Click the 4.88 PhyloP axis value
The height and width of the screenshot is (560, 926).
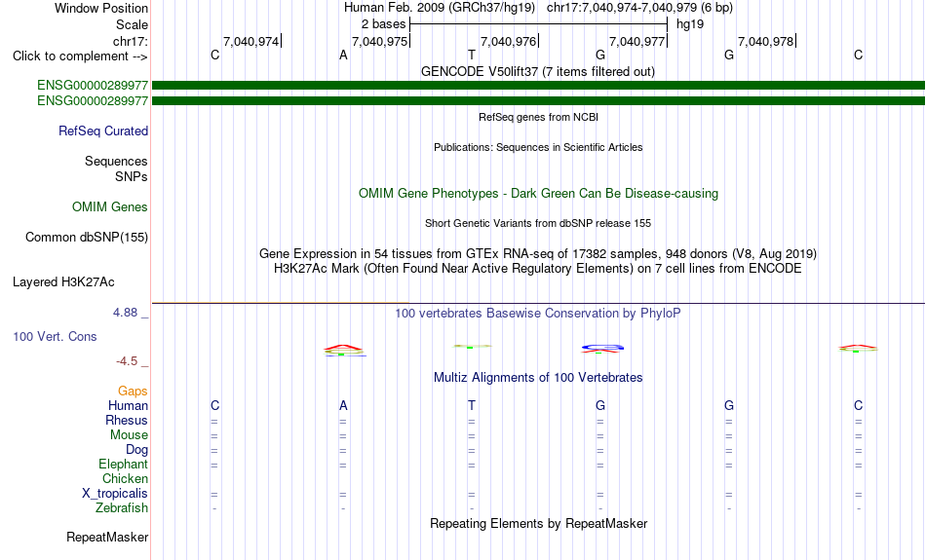[125, 313]
